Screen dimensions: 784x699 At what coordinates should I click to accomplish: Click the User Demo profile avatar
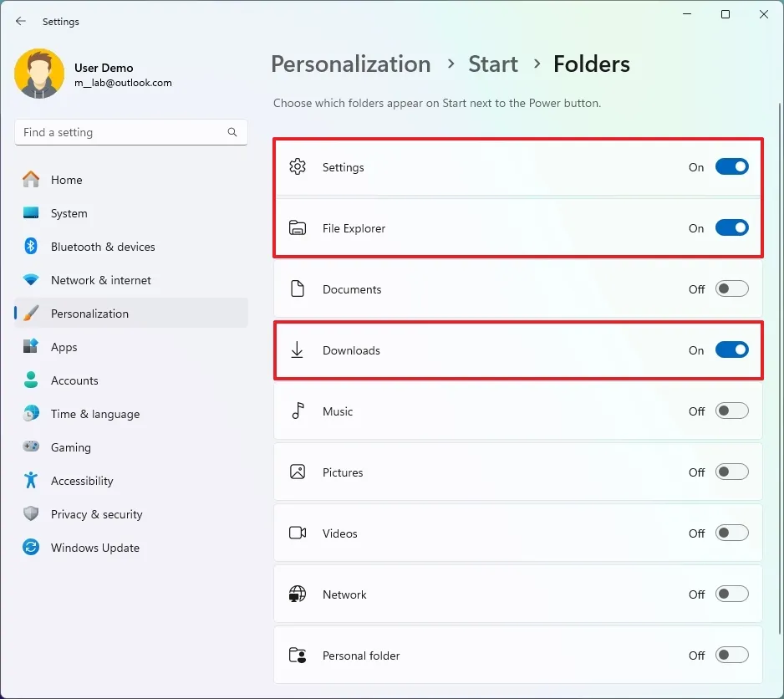[39, 74]
